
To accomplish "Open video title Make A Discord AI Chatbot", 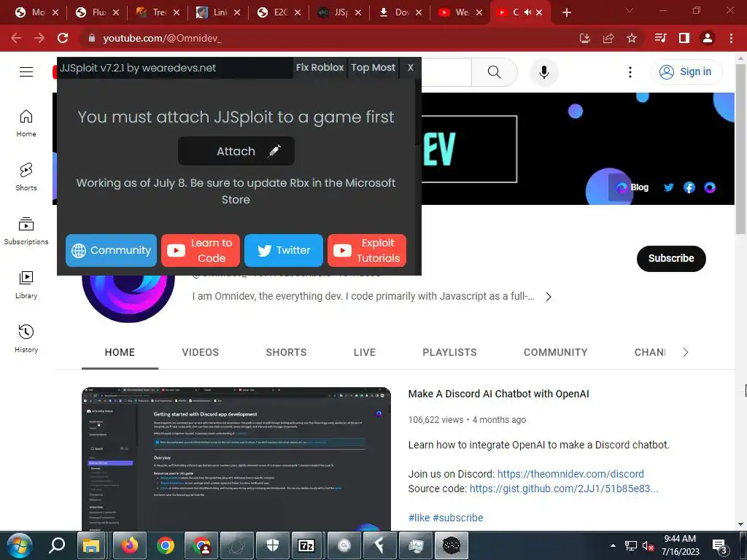I will pyautogui.click(x=498, y=394).
